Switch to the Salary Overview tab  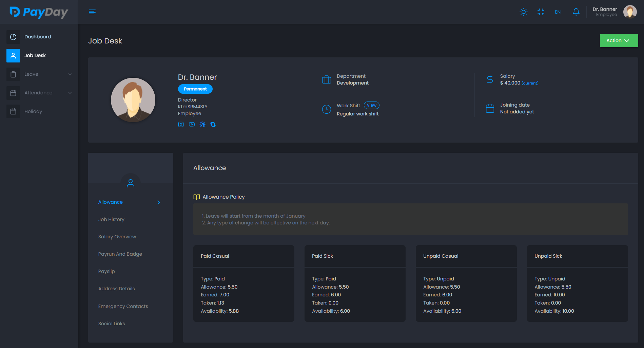click(x=117, y=237)
